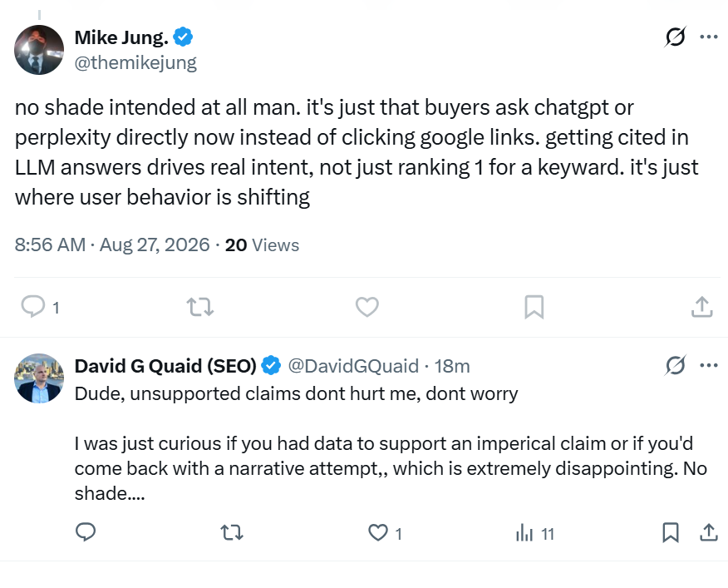Open Mike Jung's profile picture

point(39,50)
